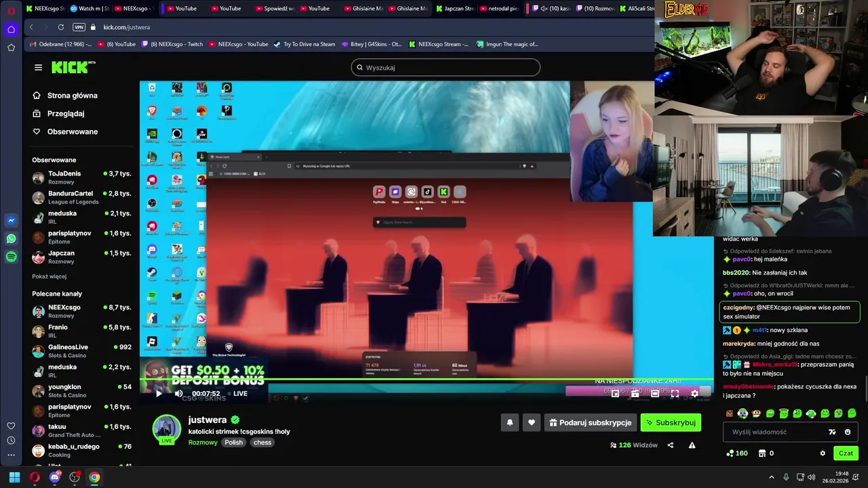This screenshot has height=488, width=868.
Task: Switch to Watch m browser tab
Action: click(x=90, y=9)
